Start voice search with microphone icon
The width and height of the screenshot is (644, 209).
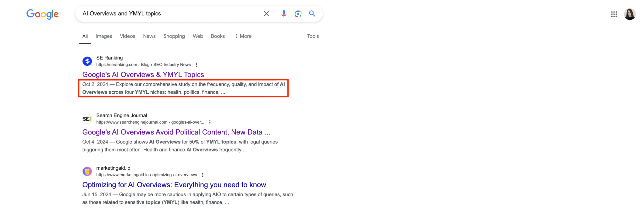[x=284, y=14]
